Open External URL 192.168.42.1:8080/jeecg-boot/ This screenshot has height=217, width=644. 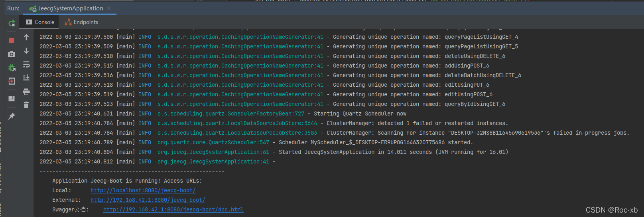(148, 200)
